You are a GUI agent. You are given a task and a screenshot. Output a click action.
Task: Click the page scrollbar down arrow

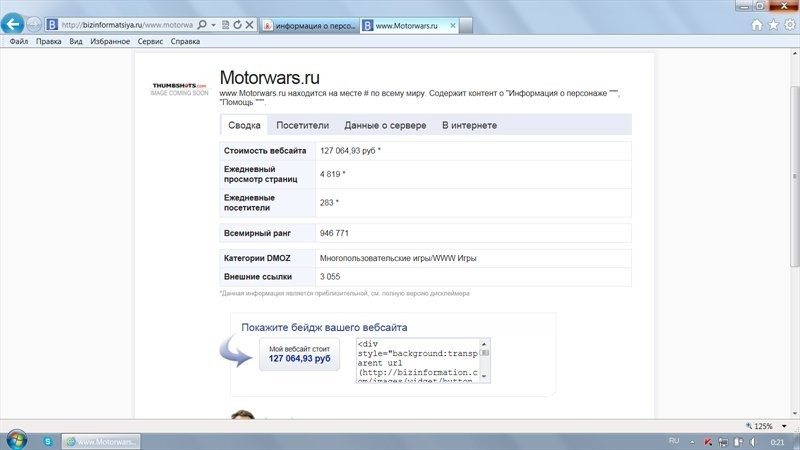tap(795, 414)
